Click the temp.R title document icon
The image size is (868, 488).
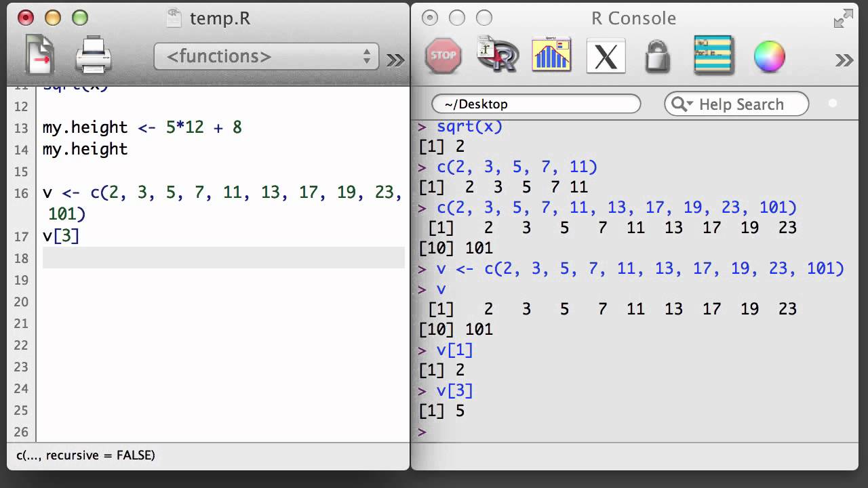174,18
